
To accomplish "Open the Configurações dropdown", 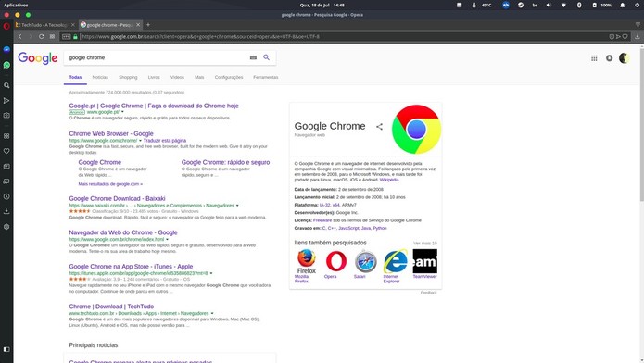I will click(x=229, y=77).
